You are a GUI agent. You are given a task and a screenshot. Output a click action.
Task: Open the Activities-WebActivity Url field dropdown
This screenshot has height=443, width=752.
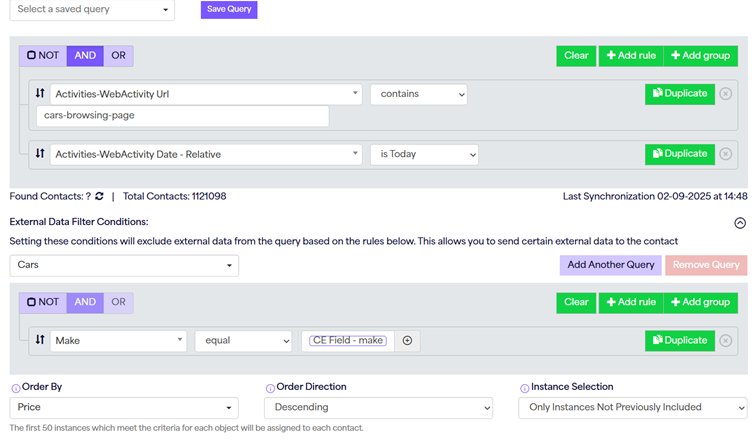coord(206,94)
